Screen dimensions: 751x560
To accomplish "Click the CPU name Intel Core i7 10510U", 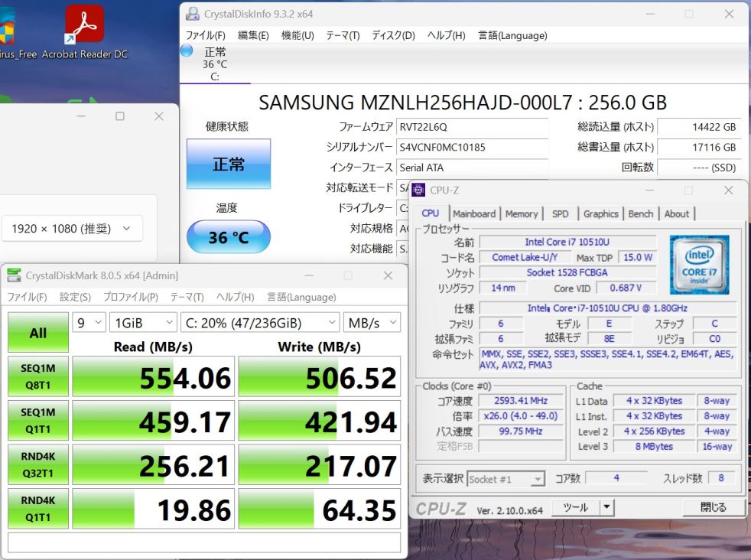I will (567, 242).
